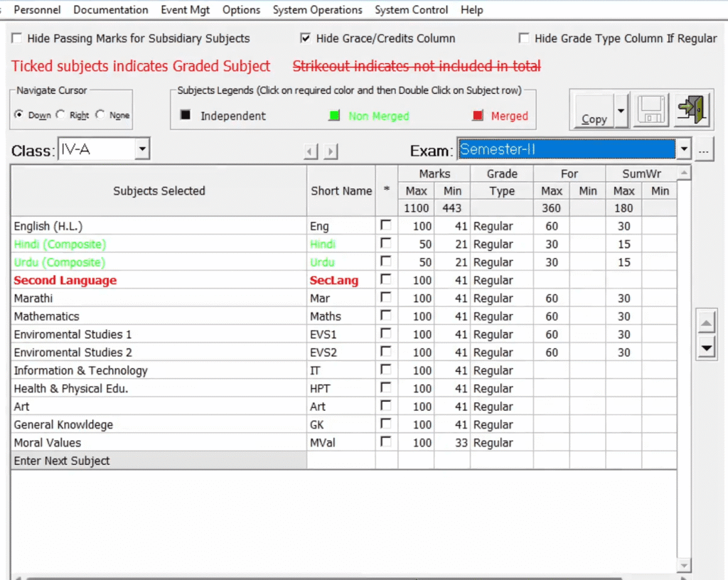Open the Event Mgt menu
Screen dimensions: 728x580
[185, 10]
